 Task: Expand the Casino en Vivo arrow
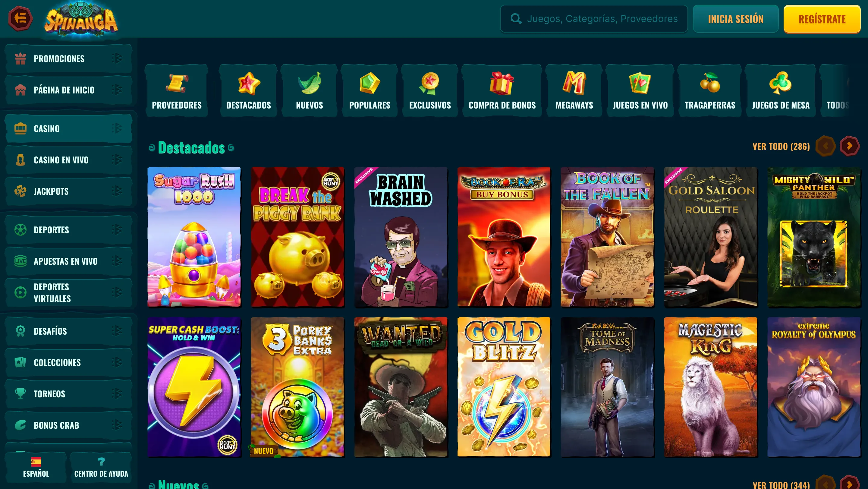(117, 159)
